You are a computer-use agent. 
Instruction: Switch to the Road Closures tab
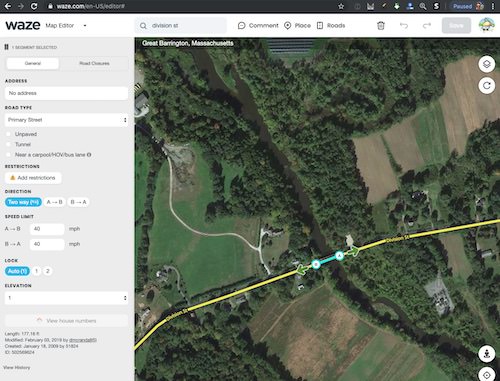[x=94, y=63]
